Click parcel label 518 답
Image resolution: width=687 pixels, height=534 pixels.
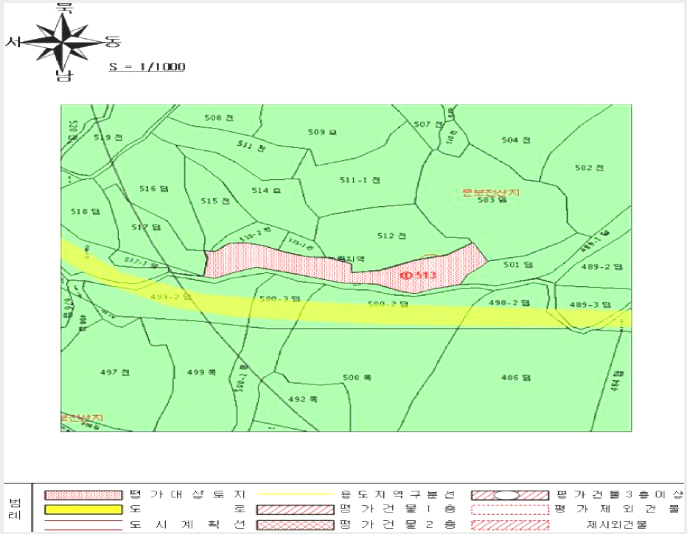tap(85, 211)
